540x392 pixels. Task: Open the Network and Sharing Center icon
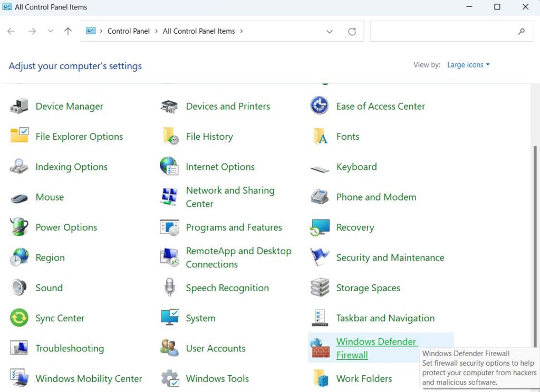click(169, 197)
